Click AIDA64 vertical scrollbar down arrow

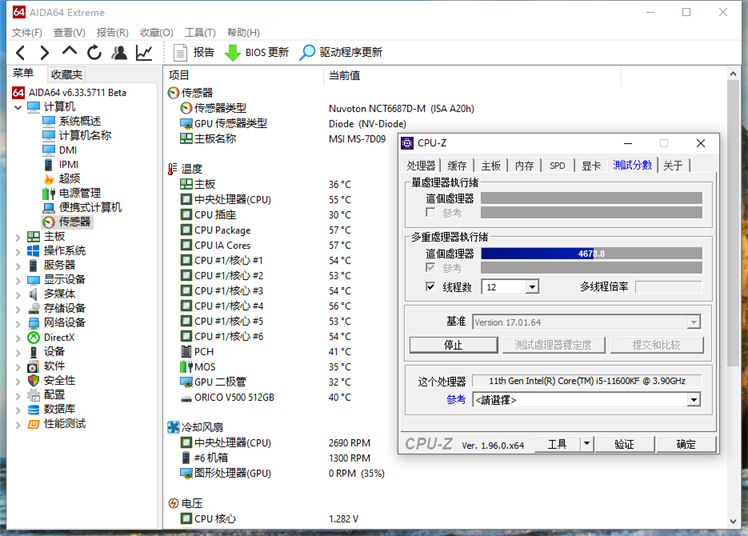(x=733, y=522)
